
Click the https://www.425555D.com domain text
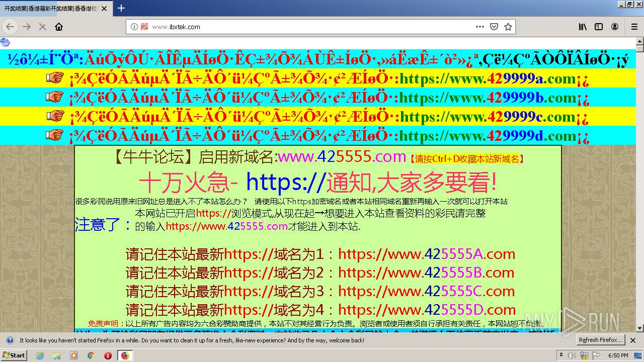point(427,310)
